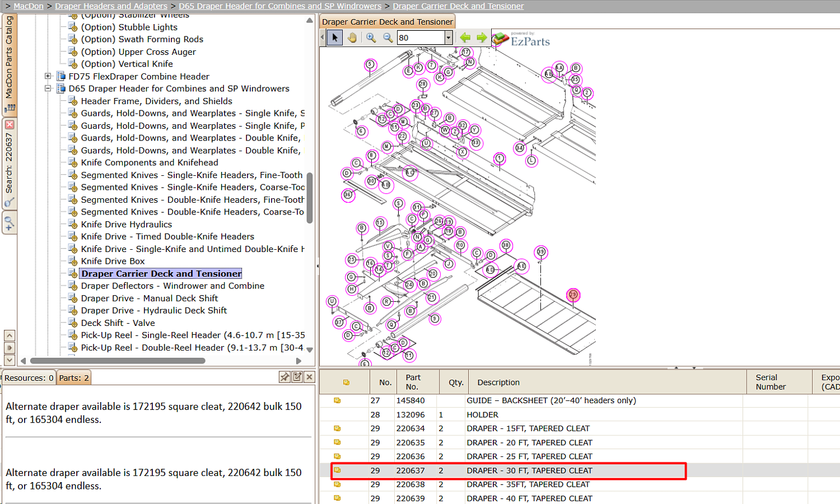Screen dimensions: 840x504
Task: Click the highlighted callout 29 in diagram
Action: pos(573,295)
